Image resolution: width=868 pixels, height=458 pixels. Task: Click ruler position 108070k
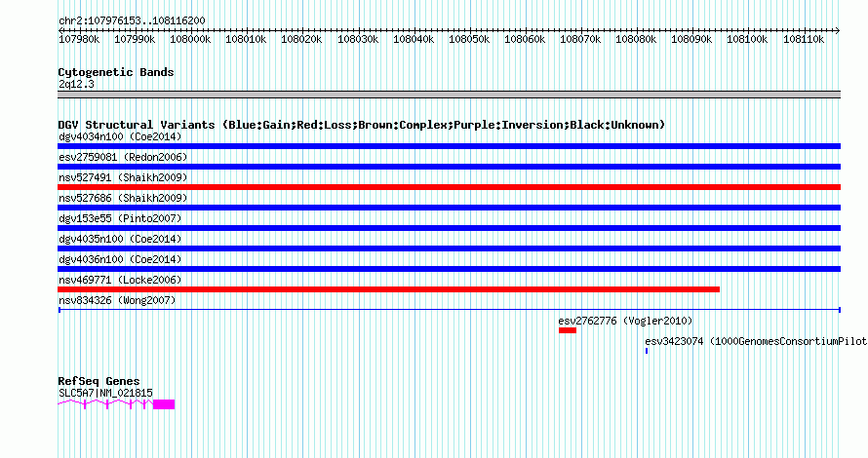click(x=580, y=40)
